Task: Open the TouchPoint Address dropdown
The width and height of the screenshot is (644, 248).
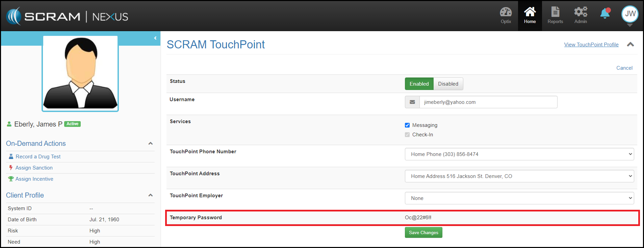Action: [519, 176]
